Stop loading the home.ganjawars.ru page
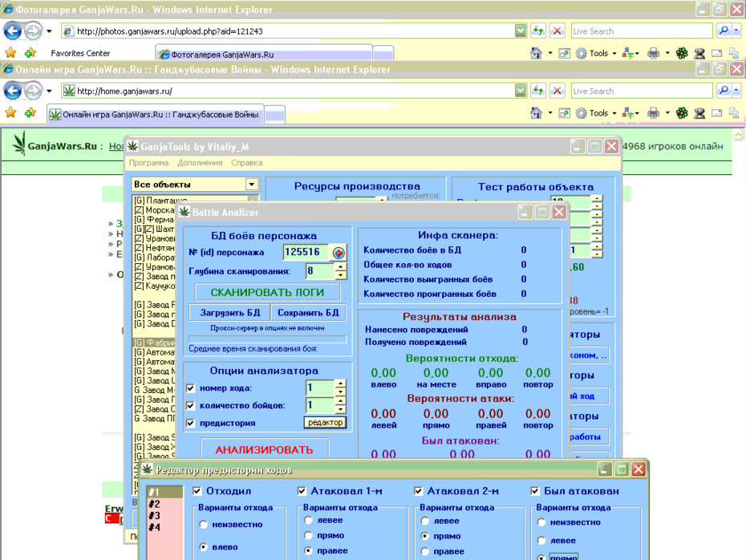 [557, 91]
